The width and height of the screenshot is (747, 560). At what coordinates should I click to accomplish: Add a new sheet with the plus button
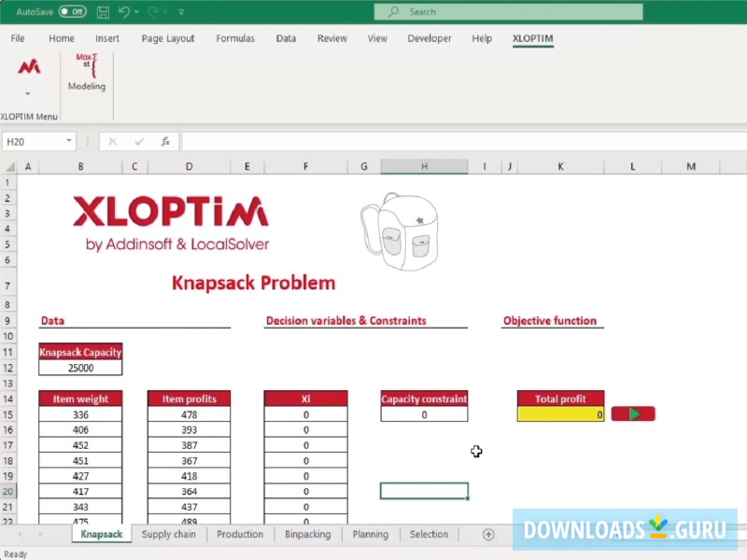click(x=487, y=534)
